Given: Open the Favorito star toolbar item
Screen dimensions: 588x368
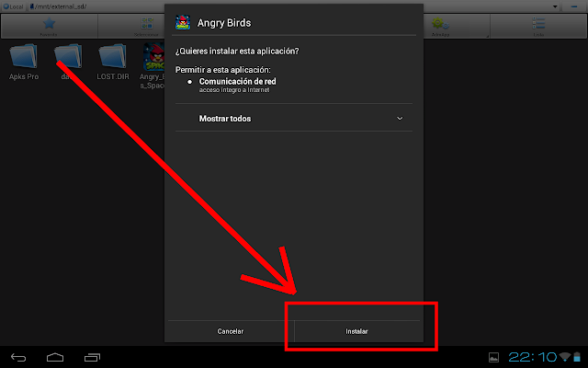Looking at the screenshot, I should [49, 27].
